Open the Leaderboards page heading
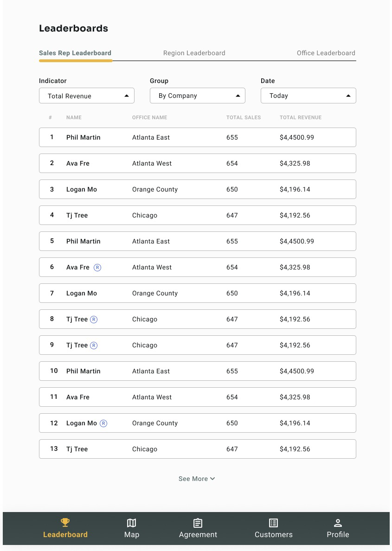 73,28
